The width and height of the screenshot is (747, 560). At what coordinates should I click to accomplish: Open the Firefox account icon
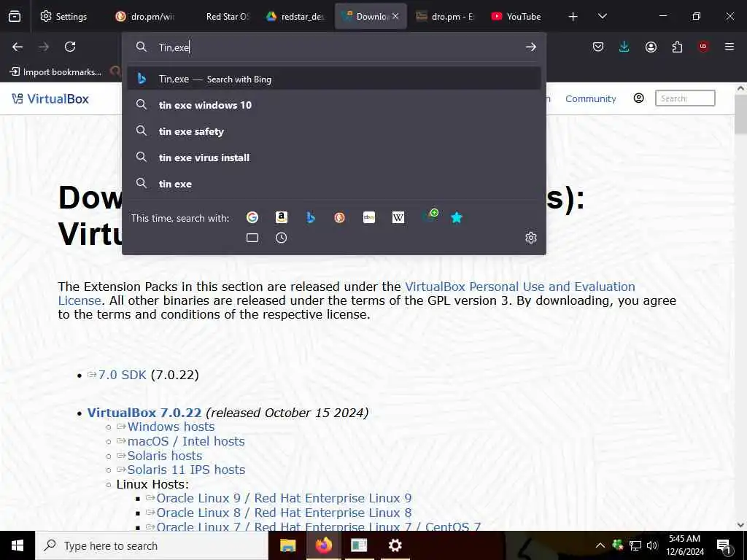651,47
